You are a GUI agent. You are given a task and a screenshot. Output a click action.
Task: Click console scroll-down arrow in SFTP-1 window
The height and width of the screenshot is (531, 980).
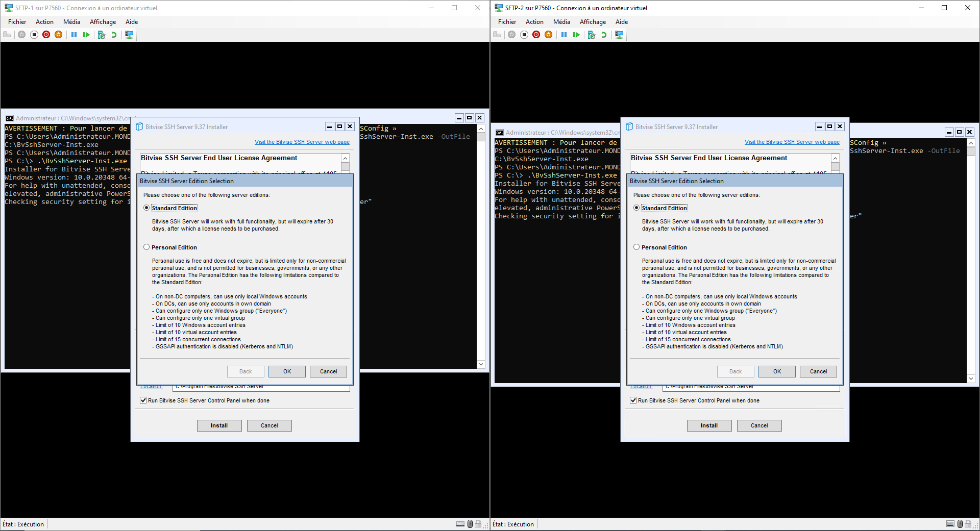(481, 364)
